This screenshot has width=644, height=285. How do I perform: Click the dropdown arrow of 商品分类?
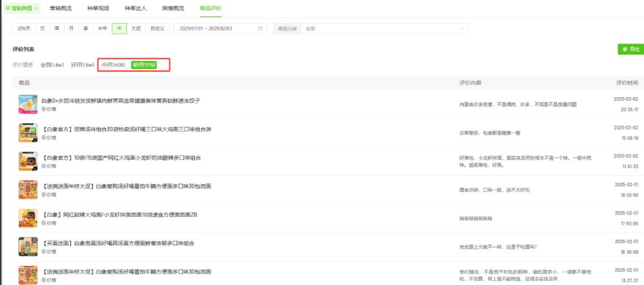[461, 29]
